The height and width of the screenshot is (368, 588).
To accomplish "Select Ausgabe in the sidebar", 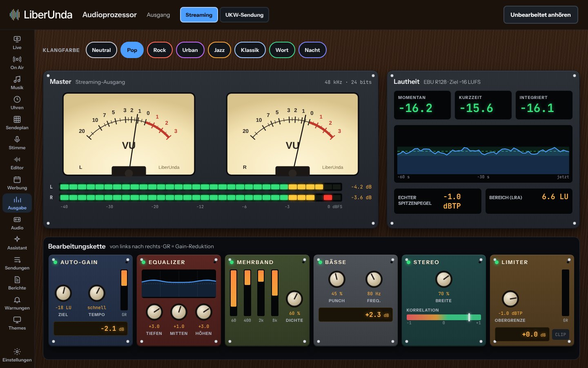I will (x=17, y=203).
